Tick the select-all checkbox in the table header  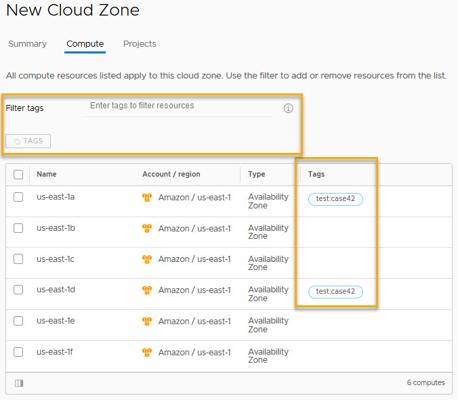[x=18, y=174]
